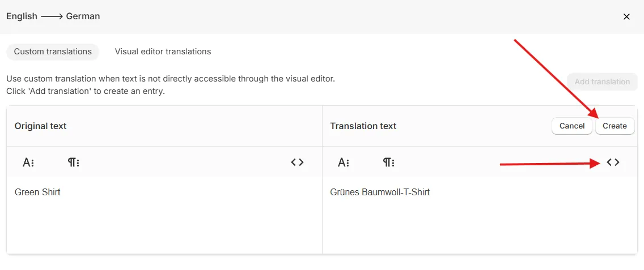Open paragraph options in Translation text toolbar
The height and width of the screenshot is (270, 644).
389,162
